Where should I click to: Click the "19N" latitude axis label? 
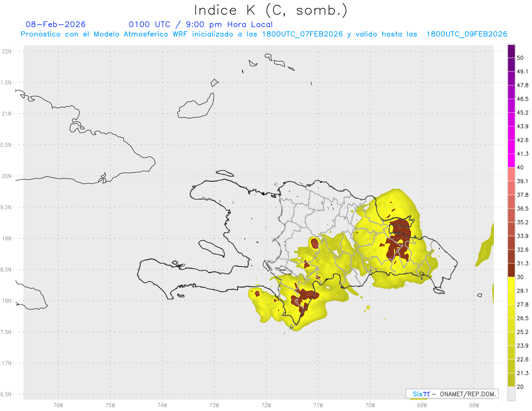click(7, 239)
